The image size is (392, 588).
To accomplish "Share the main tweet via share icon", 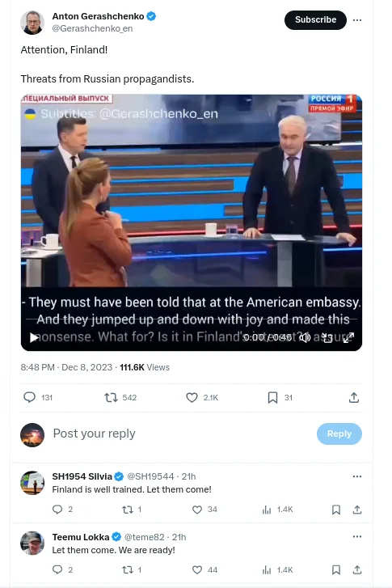I will pyautogui.click(x=354, y=397).
